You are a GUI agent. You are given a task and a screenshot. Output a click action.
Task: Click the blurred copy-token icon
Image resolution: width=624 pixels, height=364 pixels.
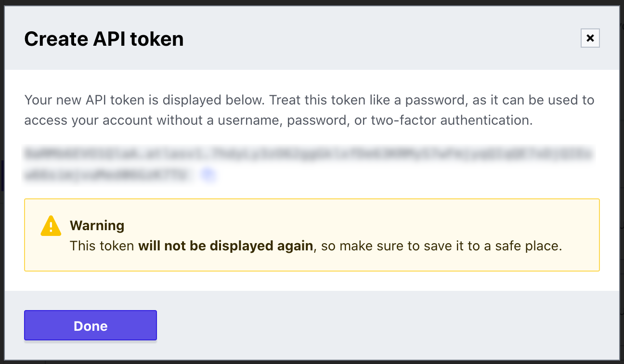pos(208,175)
